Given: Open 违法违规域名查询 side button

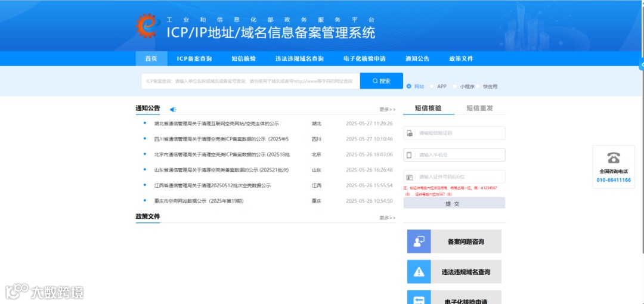Looking at the screenshot, I should click(x=454, y=272).
